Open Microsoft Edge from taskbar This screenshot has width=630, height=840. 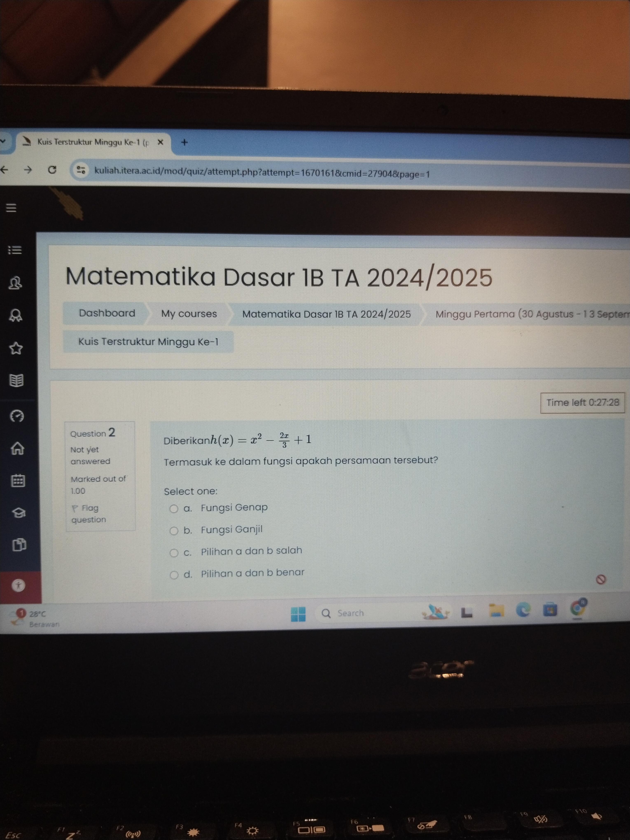[x=523, y=610]
